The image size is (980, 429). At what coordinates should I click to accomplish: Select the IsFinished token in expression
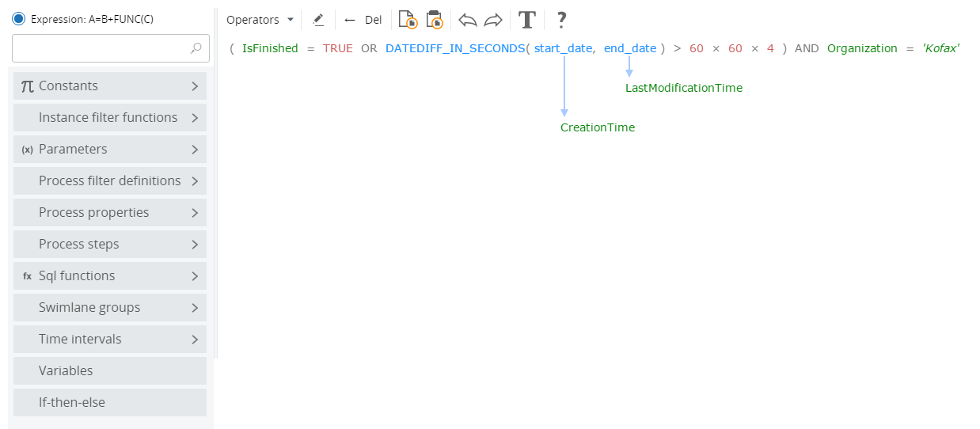coord(270,48)
